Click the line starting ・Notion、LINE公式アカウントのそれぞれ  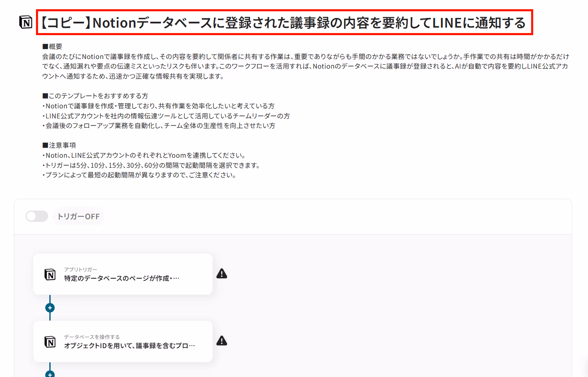coord(145,155)
